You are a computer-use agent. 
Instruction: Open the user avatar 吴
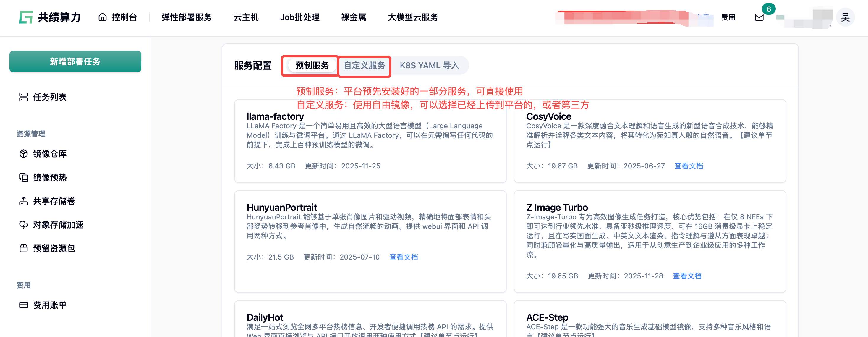pos(845,17)
